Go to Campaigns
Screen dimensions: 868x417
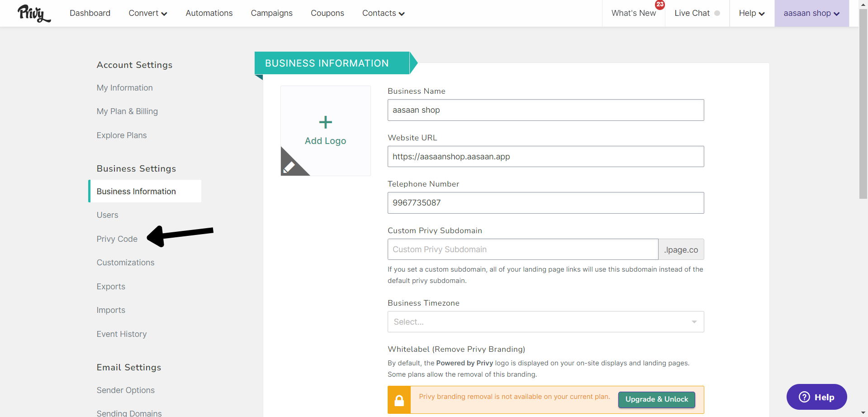coord(272,13)
